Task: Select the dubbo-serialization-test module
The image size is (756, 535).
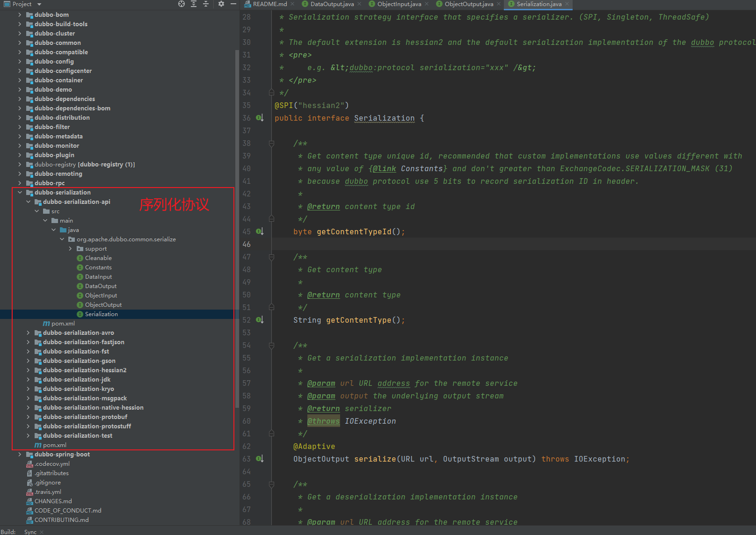Action: pyautogui.click(x=78, y=436)
